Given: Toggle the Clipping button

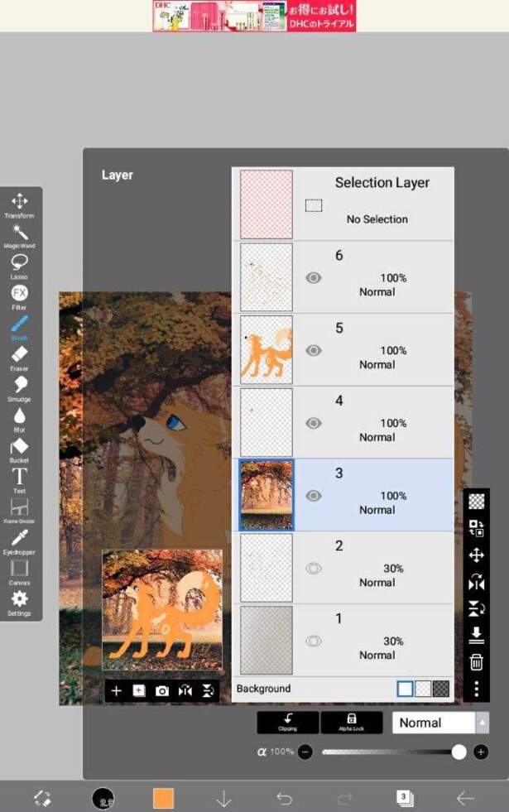Looking at the screenshot, I should click(288, 723).
